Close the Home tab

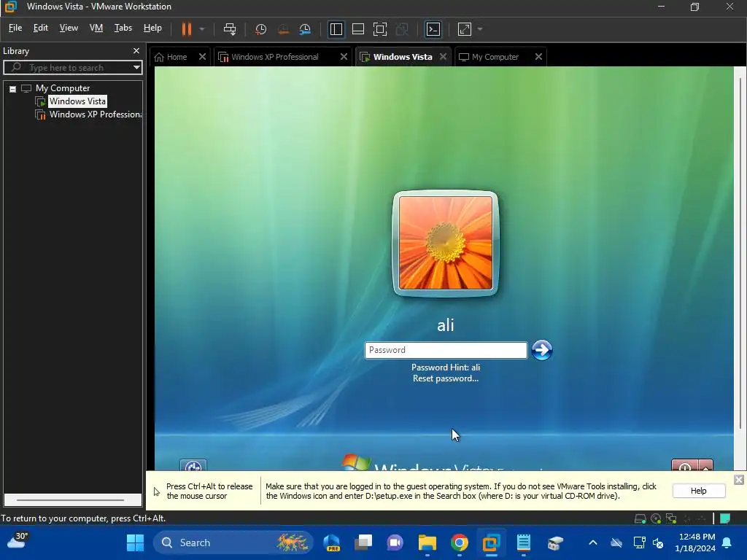point(203,57)
